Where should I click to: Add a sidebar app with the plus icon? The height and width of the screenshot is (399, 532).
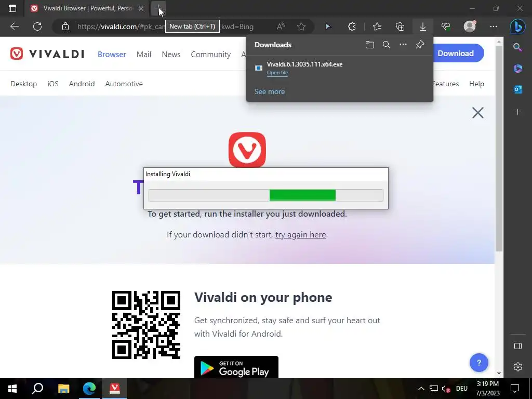click(517, 112)
